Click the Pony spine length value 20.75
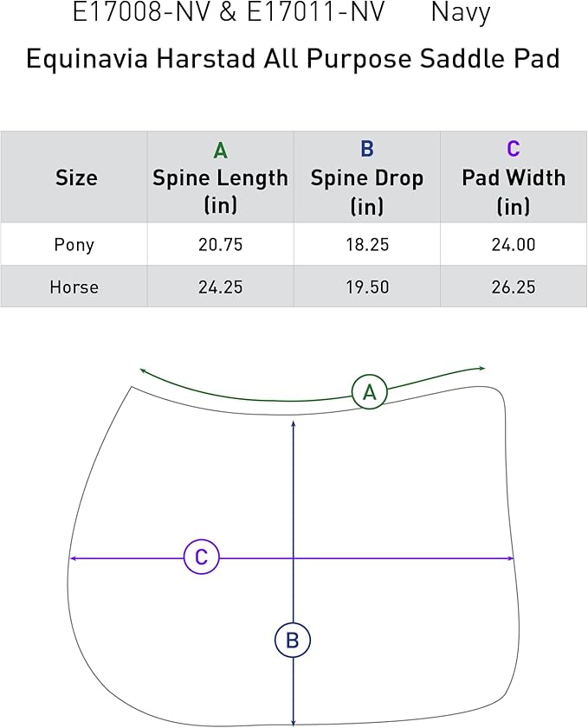The image size is (588, 728). (220, 245)
